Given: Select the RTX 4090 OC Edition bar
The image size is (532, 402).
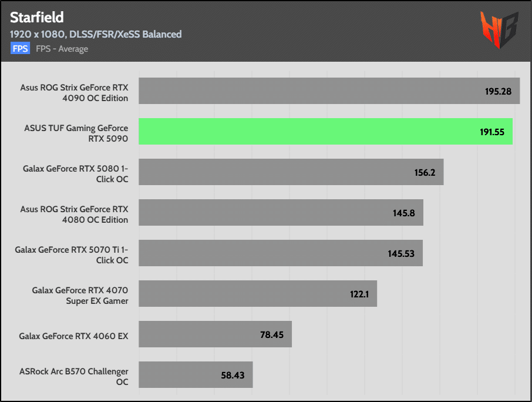Looking at the screenshot, I should click(329, 91).
